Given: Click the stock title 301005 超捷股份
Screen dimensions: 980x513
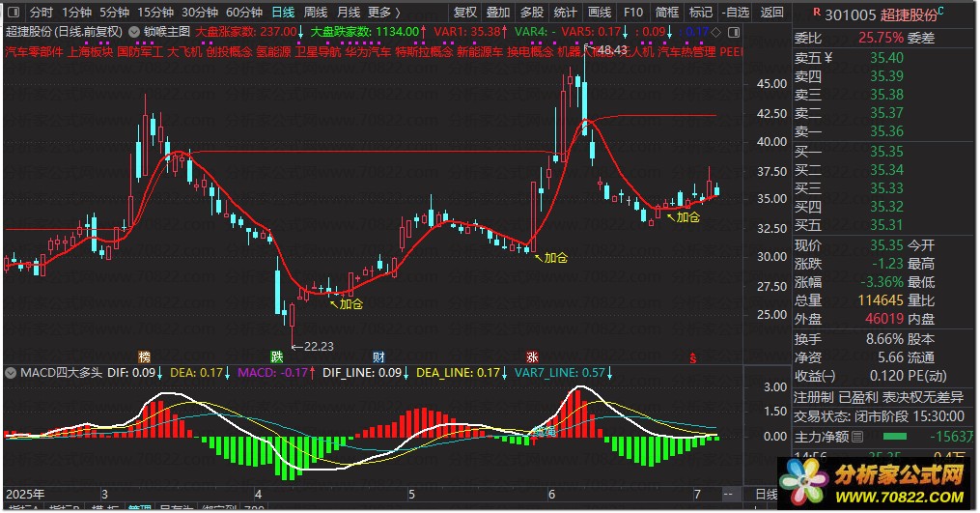Looking at the screenshot, I should [x=880, y=15].
